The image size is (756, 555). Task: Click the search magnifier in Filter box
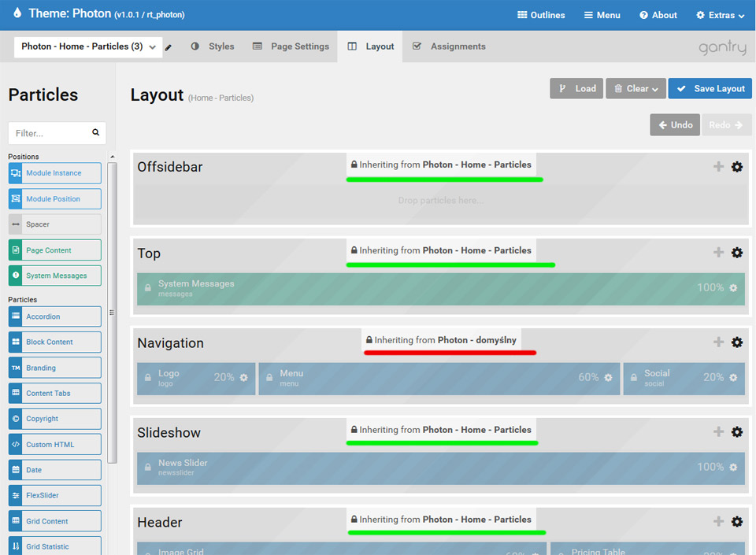(95, 132)
